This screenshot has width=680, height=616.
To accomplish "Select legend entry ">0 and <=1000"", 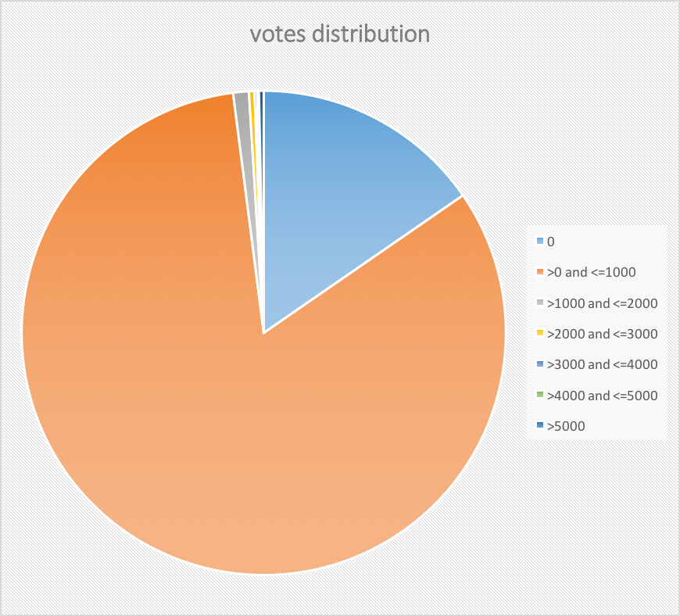I will click(x=592, y=273).
